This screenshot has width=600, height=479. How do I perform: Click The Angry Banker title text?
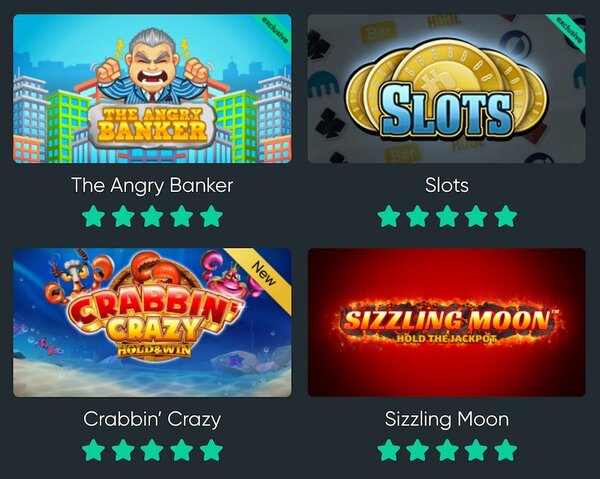pos(152,186)
